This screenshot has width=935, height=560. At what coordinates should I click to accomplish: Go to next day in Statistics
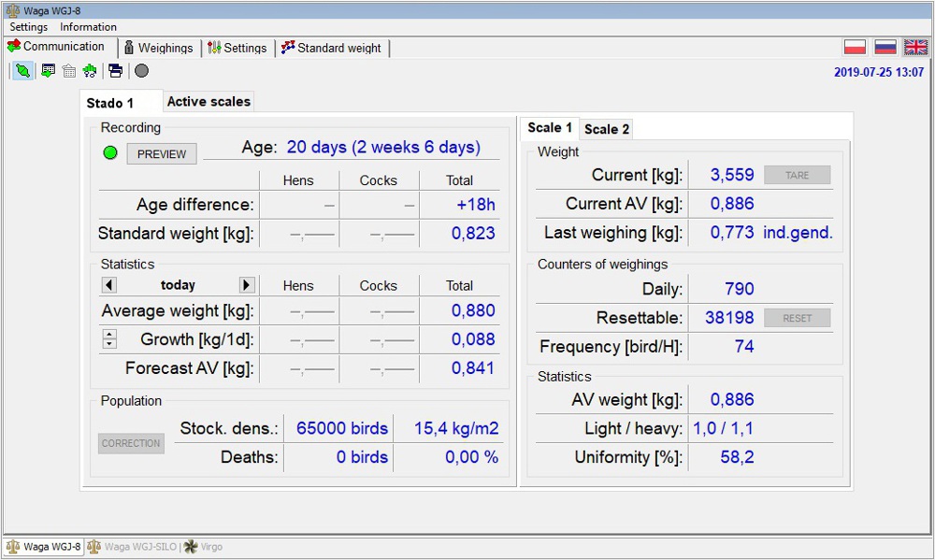tap(247, 285)
